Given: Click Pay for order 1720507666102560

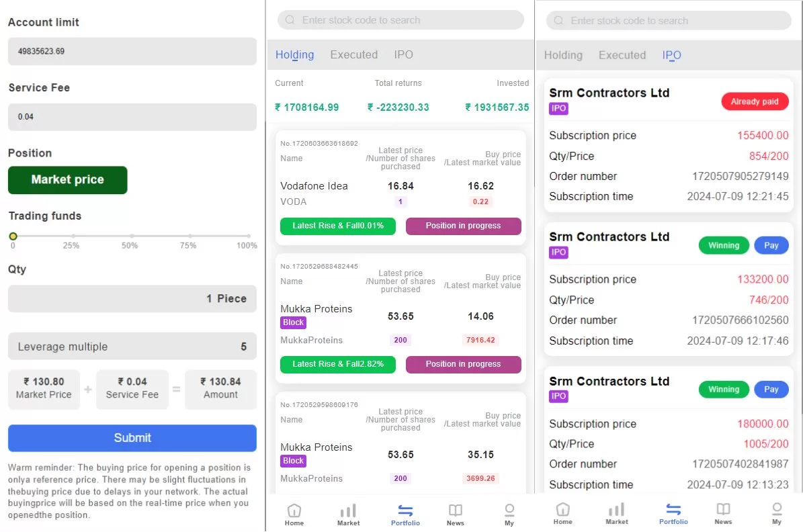Looking at the screenshot, I should 771,245.
